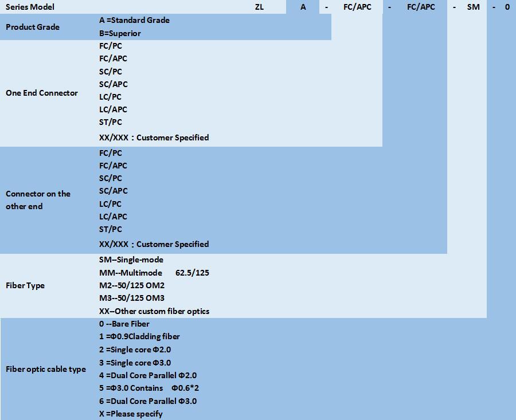Select "0 --Bare Fiber" cable type

[124, 324]
